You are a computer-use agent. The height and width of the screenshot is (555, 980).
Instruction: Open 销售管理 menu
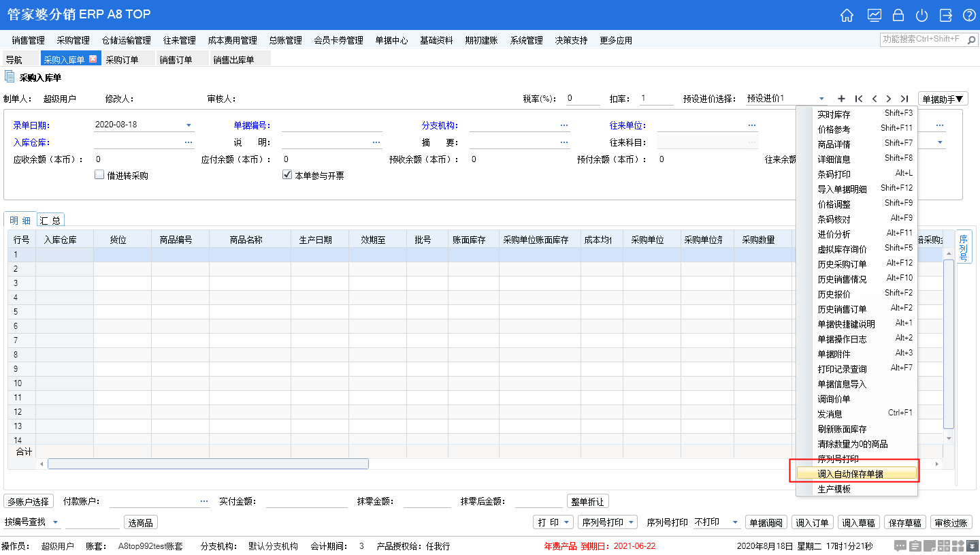pyautogui.click(x=29, y=41)
